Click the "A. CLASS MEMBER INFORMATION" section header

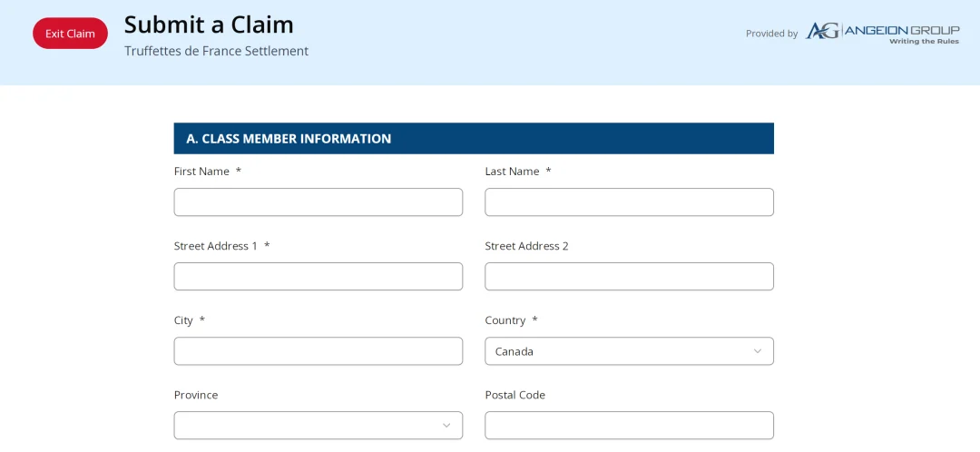click(474, 138)
